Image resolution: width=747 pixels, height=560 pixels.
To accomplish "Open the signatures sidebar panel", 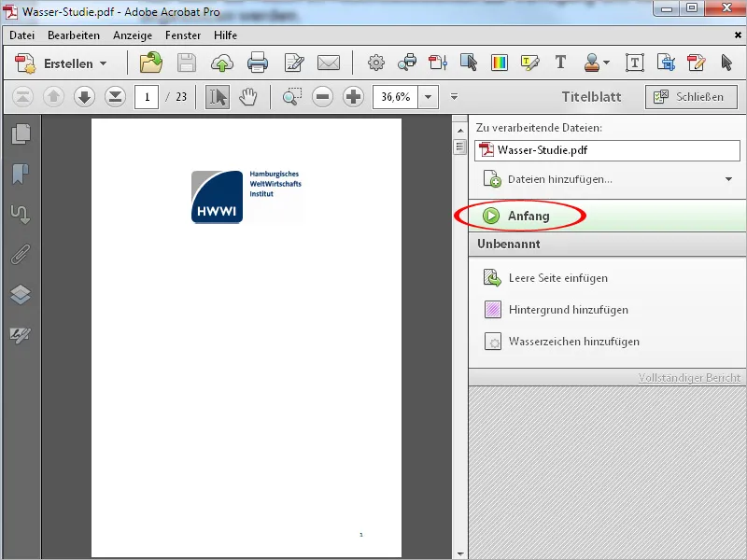I will pyautogui.click(x=21, y=335).
